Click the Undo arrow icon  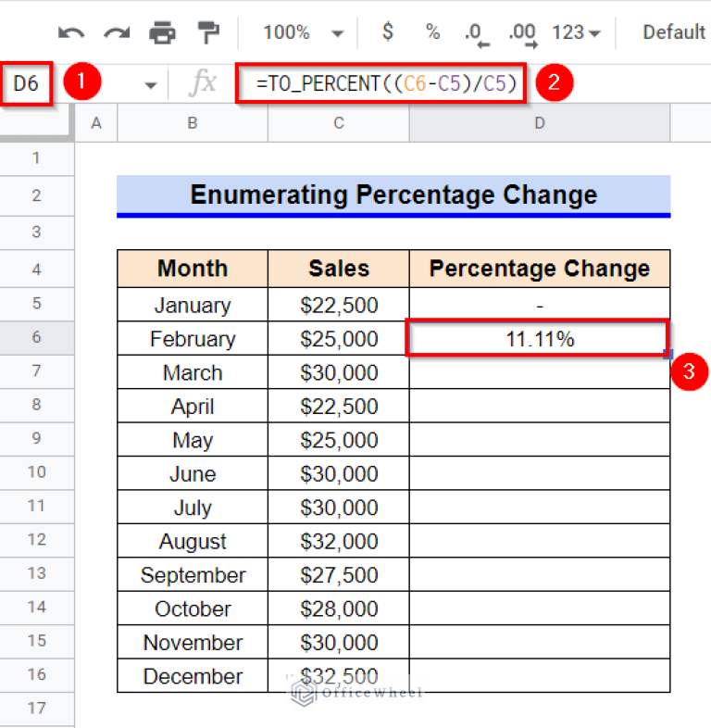click(70, 32)
